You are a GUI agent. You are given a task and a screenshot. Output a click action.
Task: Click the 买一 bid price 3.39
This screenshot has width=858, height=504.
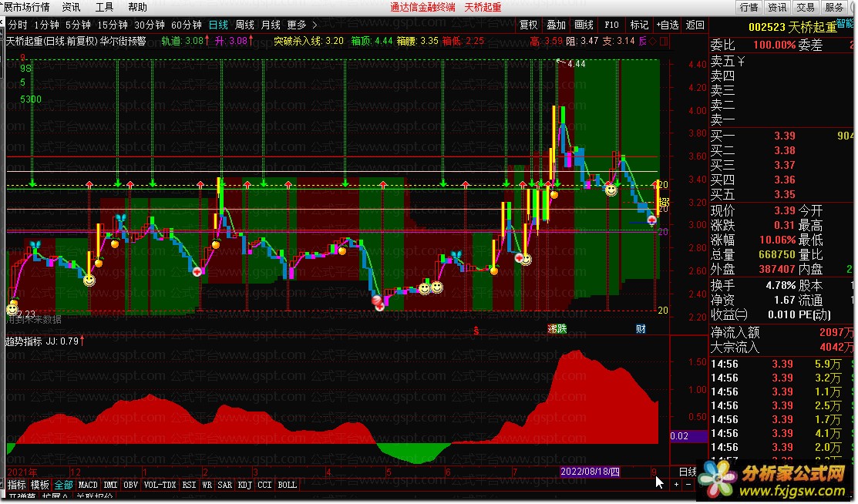pyautogui.click(x=784, y=136)
